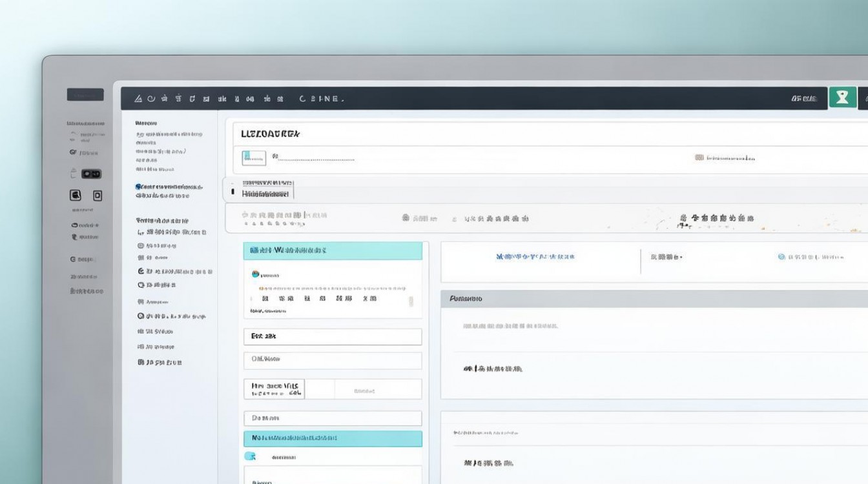Open the highlighted tab below the main heading
Image resolution: width=868 pixels, height=484 pixels.
[x=260, y=189]
